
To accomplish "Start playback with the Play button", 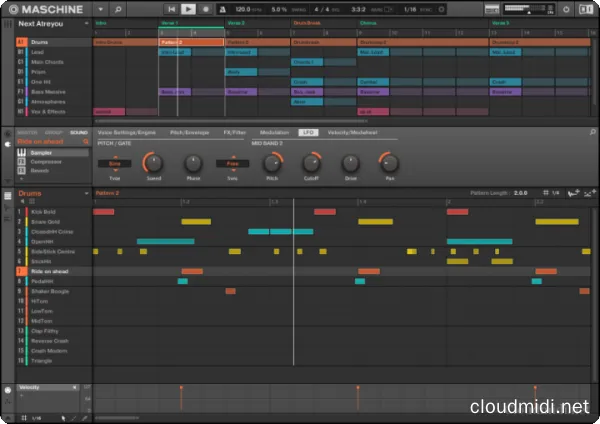I will [x=188, y=9].
